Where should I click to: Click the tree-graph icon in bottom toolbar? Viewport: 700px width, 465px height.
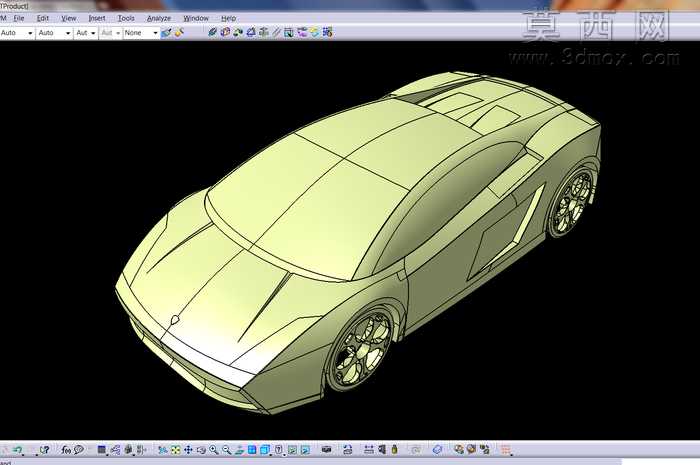[x=115, y=450]
